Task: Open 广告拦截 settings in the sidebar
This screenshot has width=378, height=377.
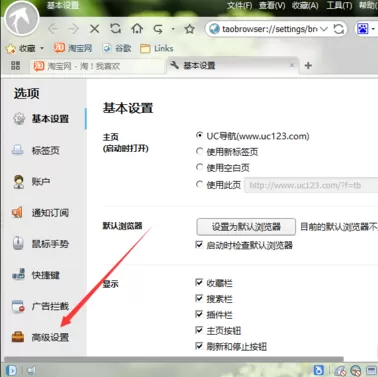Action: click(x=40, y=306)
